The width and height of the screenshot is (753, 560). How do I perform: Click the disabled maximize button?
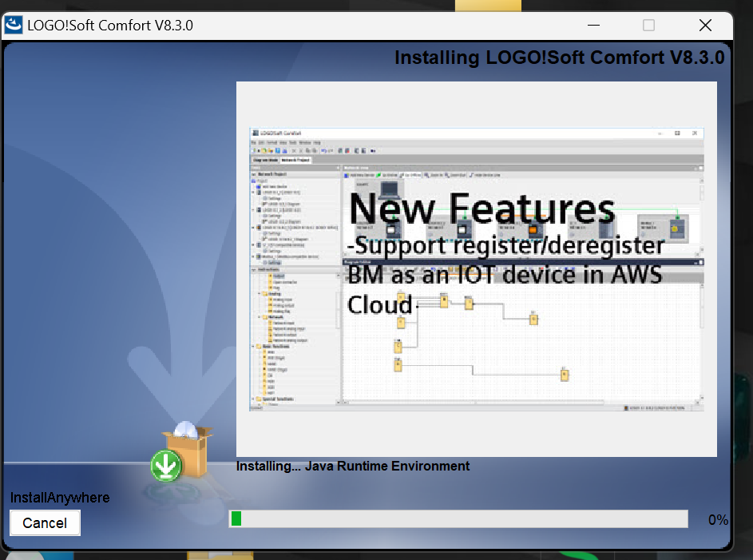(x=648, y=25)
